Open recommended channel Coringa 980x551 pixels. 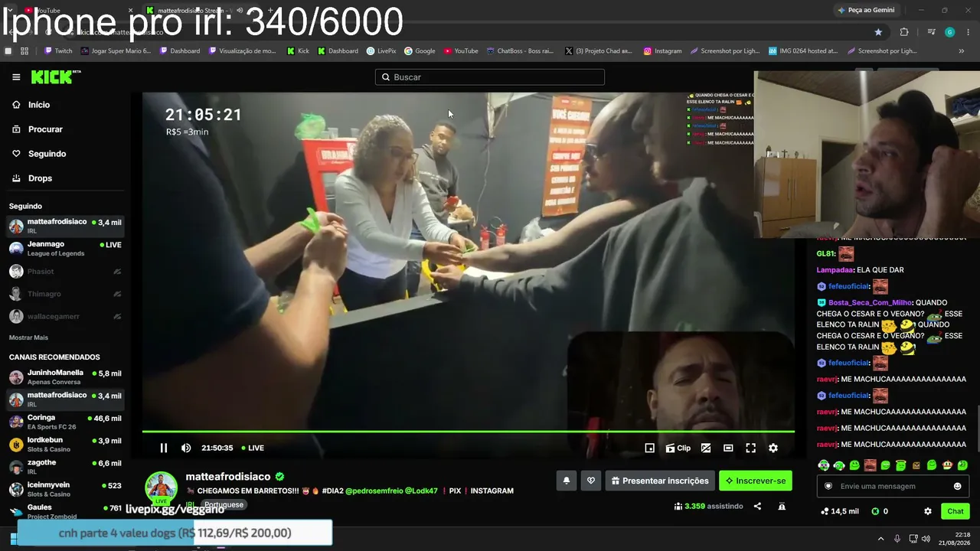(x=65, y=422)
